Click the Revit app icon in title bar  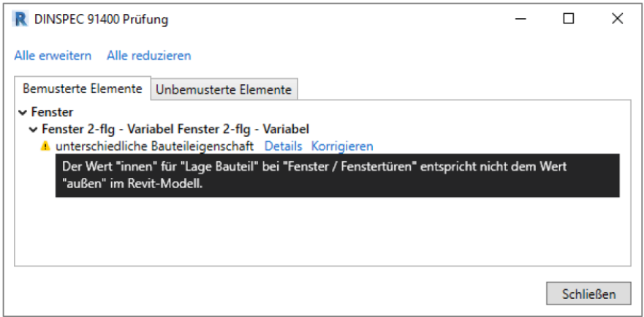pyautogui.click(x=21, y=20)
